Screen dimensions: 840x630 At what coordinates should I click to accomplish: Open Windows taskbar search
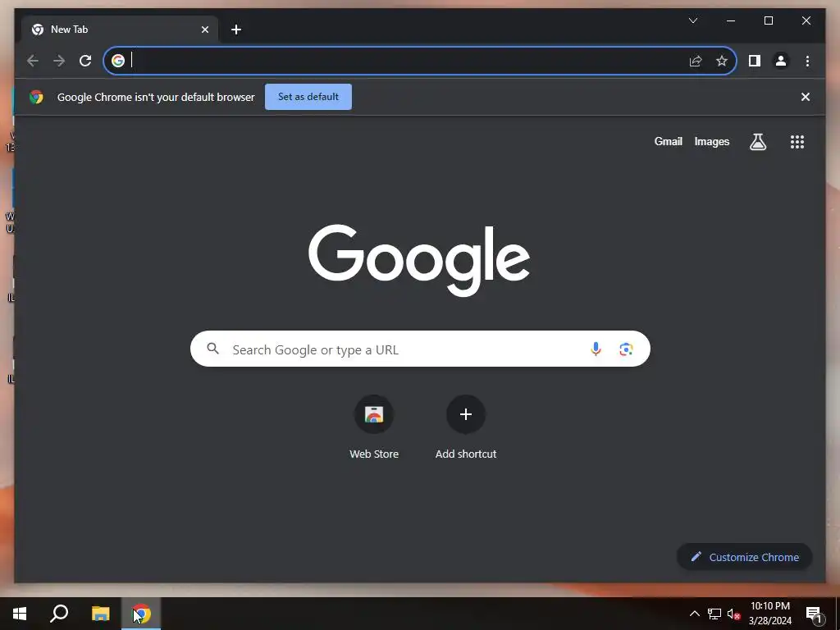coord(59,614)
